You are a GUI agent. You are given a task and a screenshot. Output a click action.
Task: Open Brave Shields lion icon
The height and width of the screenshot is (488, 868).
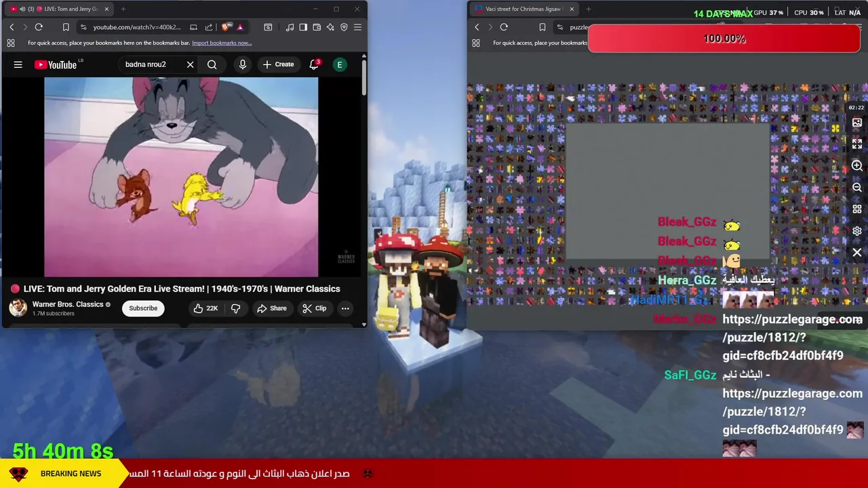click(x=226, y=27)
